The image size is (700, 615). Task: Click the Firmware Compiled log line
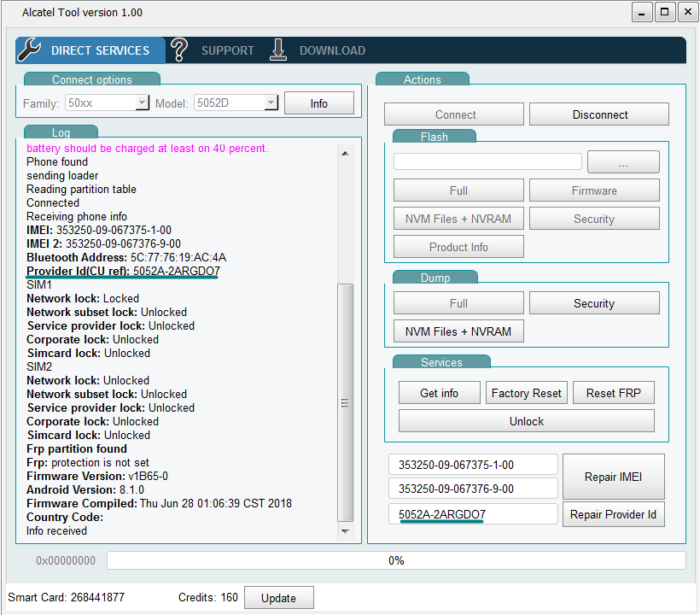click(x=159, y=503)
